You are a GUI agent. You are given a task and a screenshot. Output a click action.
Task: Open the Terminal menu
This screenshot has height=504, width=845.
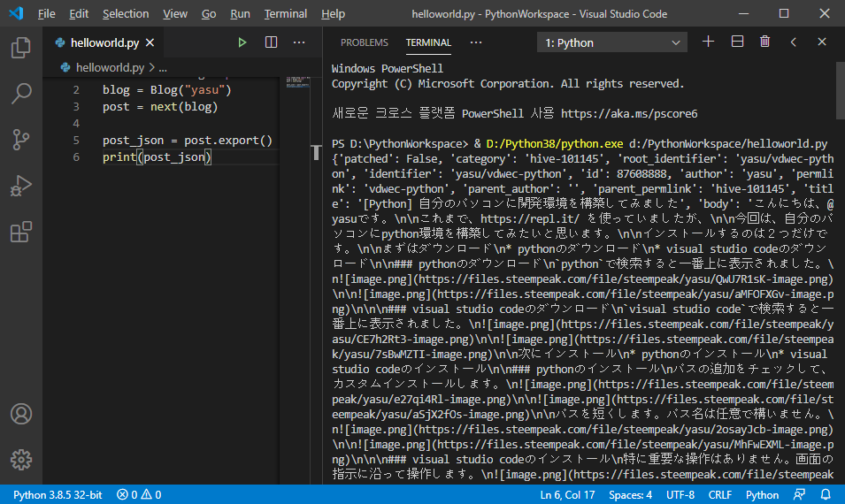pos(286,13)
